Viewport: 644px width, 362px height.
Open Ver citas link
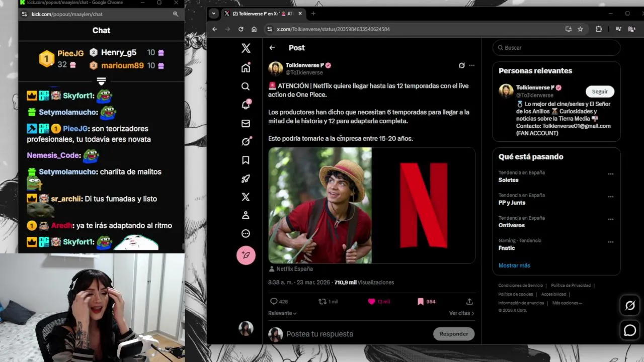461,313
